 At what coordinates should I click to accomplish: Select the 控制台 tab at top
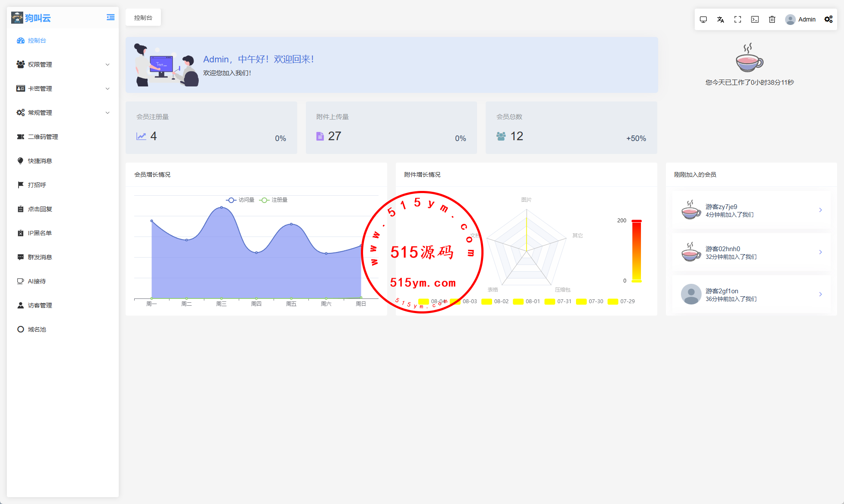coord(143,18)
